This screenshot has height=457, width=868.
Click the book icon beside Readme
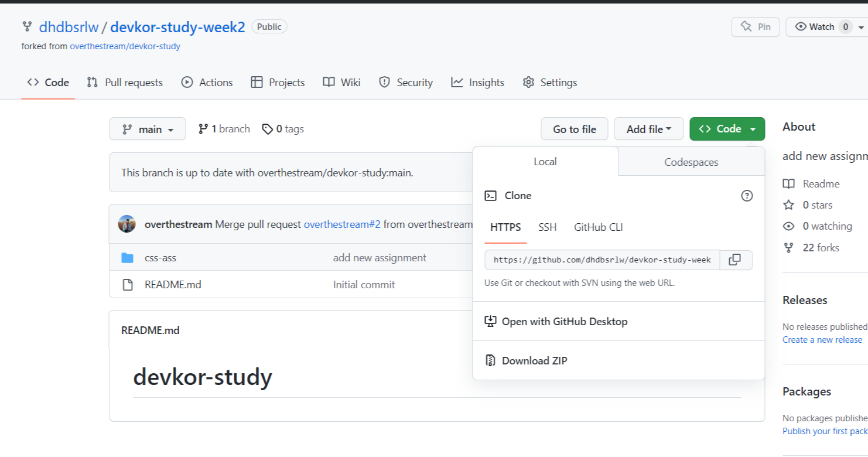click(x=789, y=184)
